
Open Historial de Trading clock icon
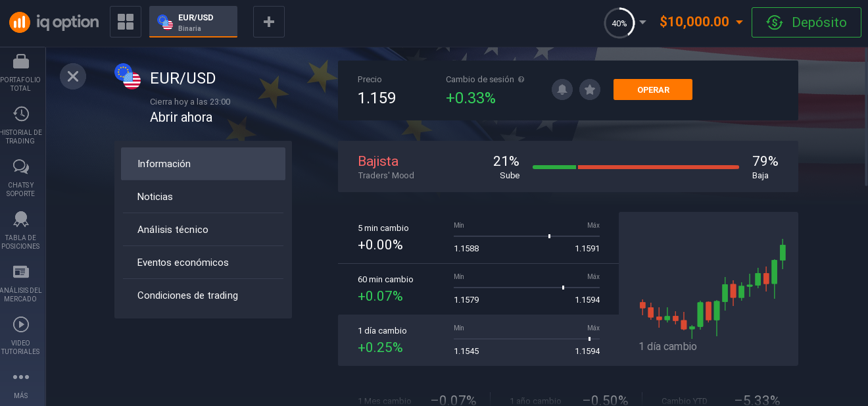20,114
